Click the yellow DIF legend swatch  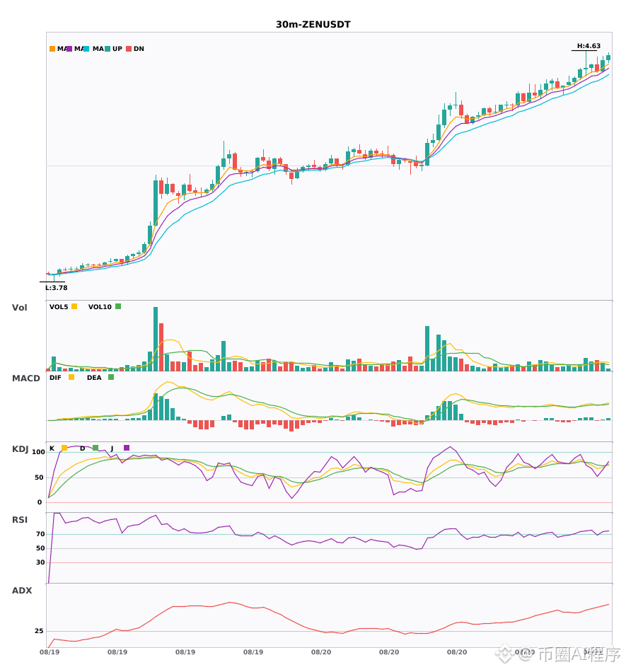(x=71, y=377)
